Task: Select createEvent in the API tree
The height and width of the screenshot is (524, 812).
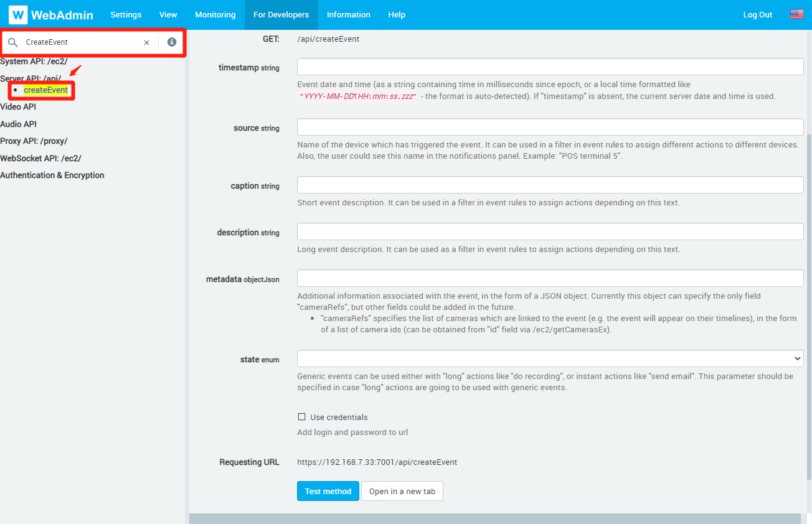Action: tap(46, 90)
